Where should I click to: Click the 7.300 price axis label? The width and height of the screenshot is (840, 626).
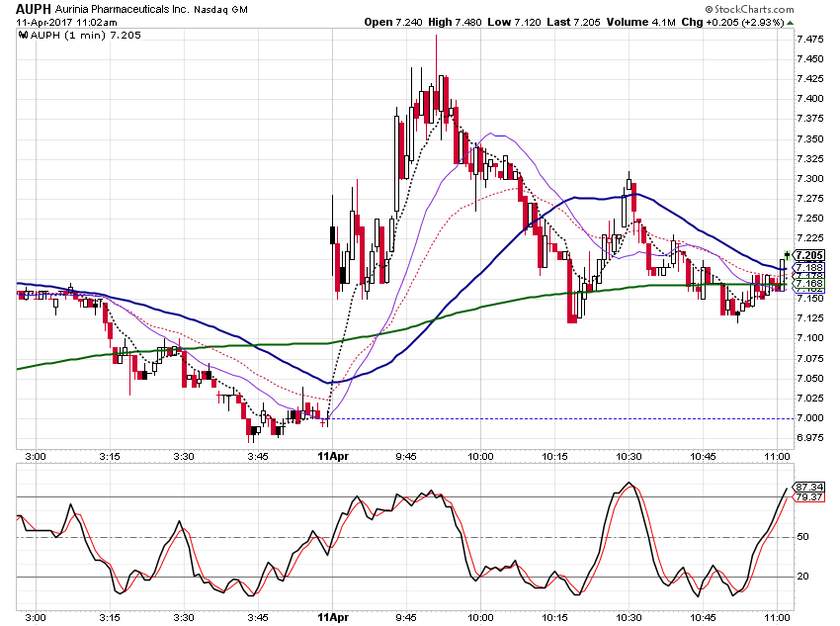click(x=810, y=178)
